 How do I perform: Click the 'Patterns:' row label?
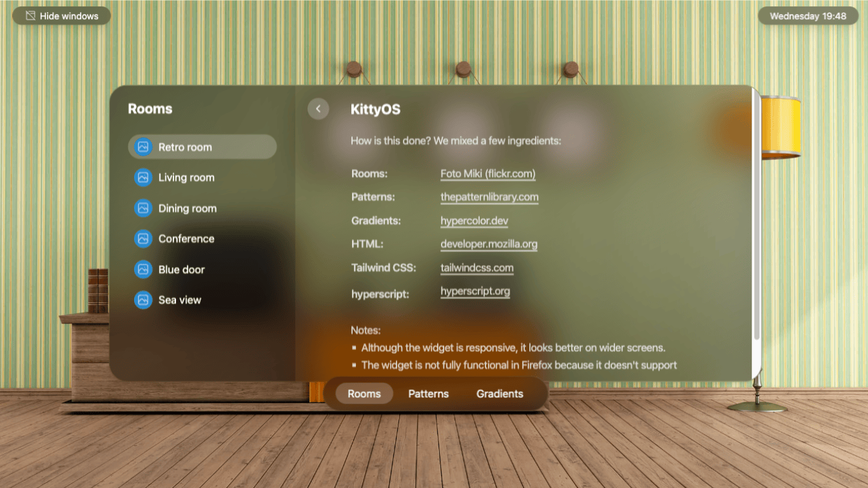372,197
